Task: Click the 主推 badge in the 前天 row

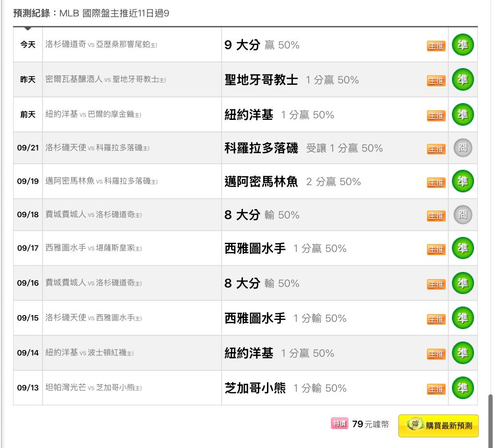Action: click(x=436, y=116)
